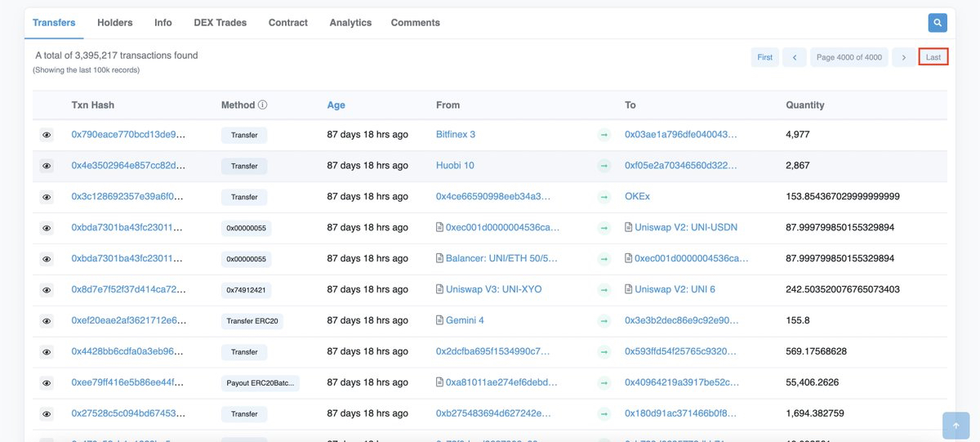Click eye icon in Payout ERC20Batch row
This screenshot has height=442, width=980.
click(x=47, y=383)
